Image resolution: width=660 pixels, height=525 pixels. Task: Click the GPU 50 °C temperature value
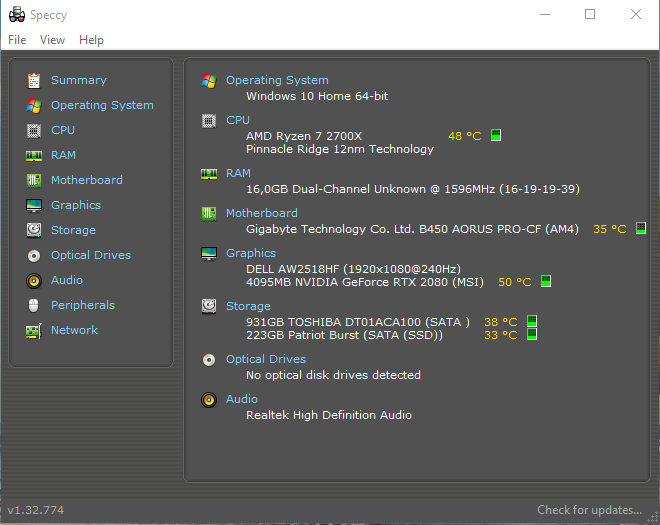(515, 282)
